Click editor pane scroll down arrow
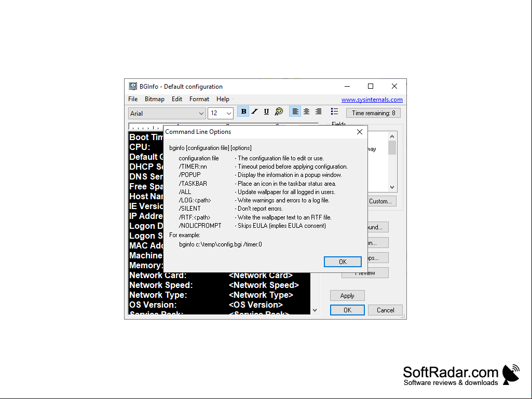The image size is (532, 399). pos(315,310)
